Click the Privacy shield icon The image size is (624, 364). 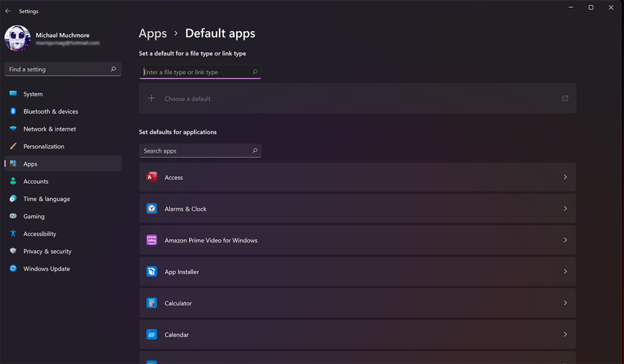point(13,251)
